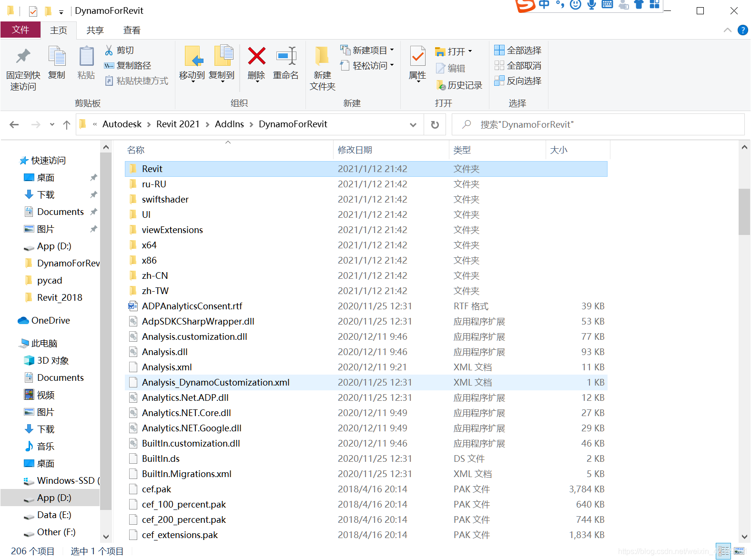Click the red Delete X icon
This screenshot has height=560, width=751.
(x=256, y=56)
